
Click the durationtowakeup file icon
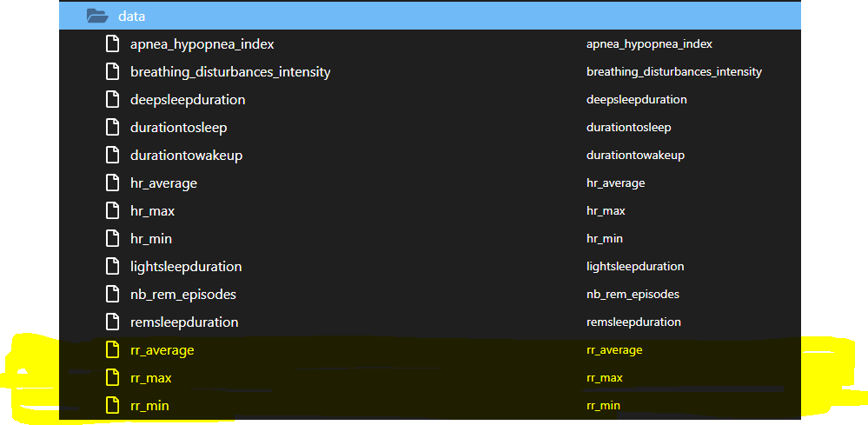tap(112, 155)
